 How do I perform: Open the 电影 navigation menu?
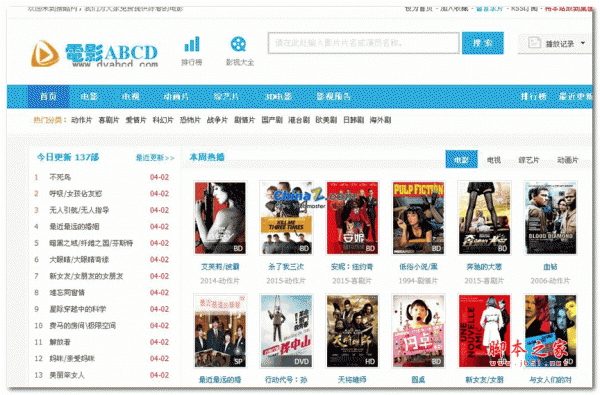pyautogui.click(x=90, y=96)
